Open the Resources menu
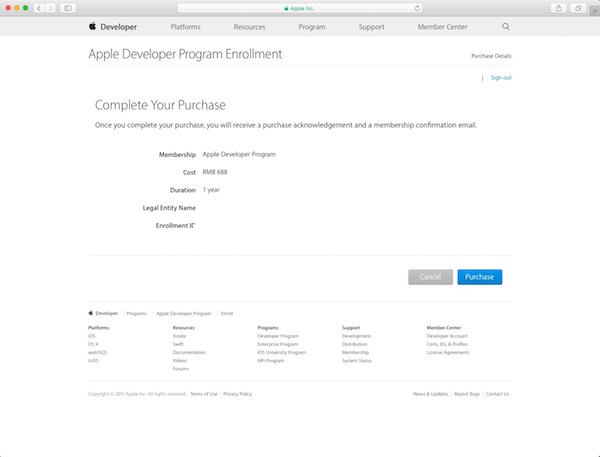Image resolution: width=600 pixels, height=457 pixels. tap(249, 27)
